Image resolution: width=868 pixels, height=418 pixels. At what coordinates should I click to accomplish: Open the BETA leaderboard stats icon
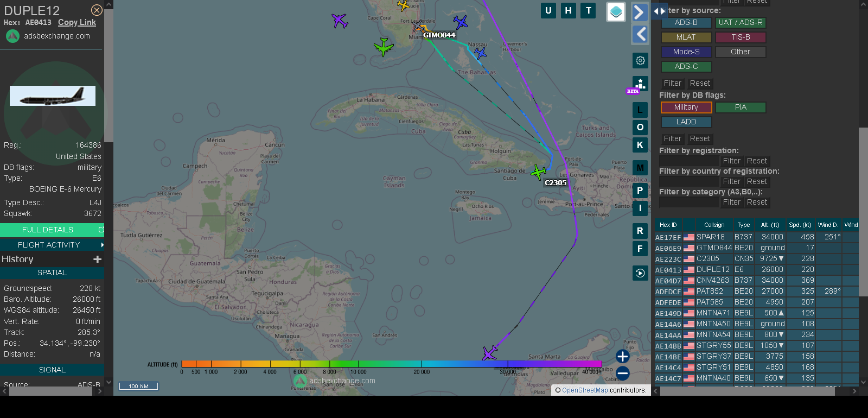coord(640,84)
